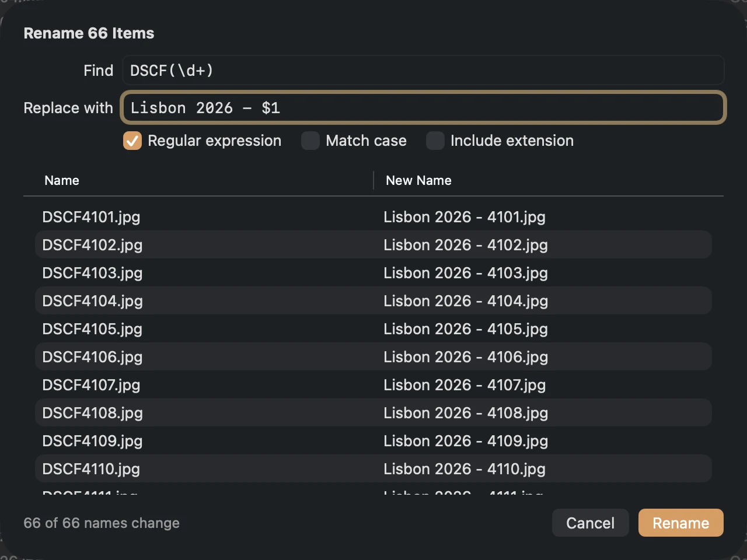Viewport: 747px width, 560px height.
Task: Select the DSCF4101.jpg row
Action: [x=373, y=217]
